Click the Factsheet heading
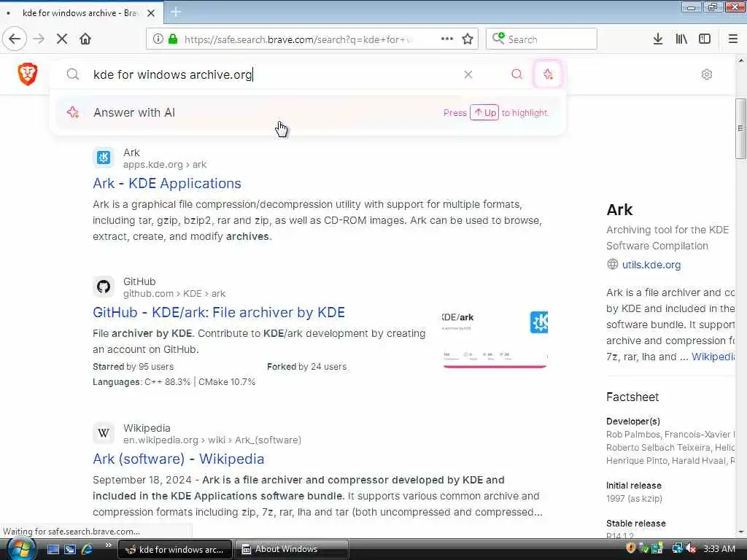747x560 pixels. point(632,397)
